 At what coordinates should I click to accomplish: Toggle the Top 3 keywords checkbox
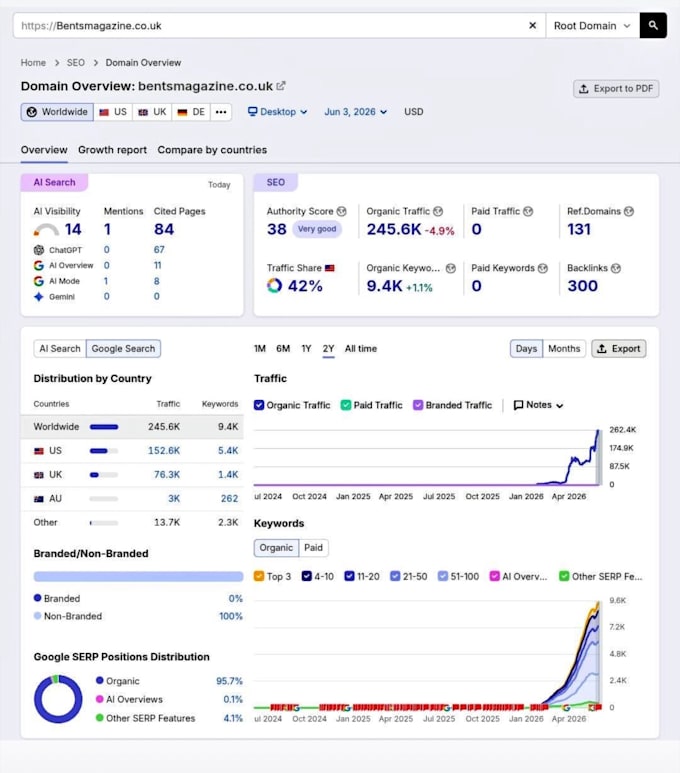259,576
